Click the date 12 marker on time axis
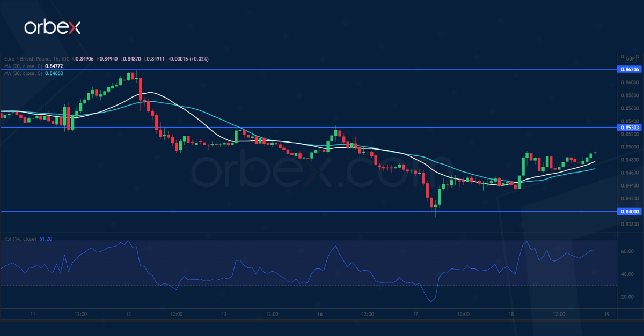This screenshot has width=644, height=336. [128, 314]
